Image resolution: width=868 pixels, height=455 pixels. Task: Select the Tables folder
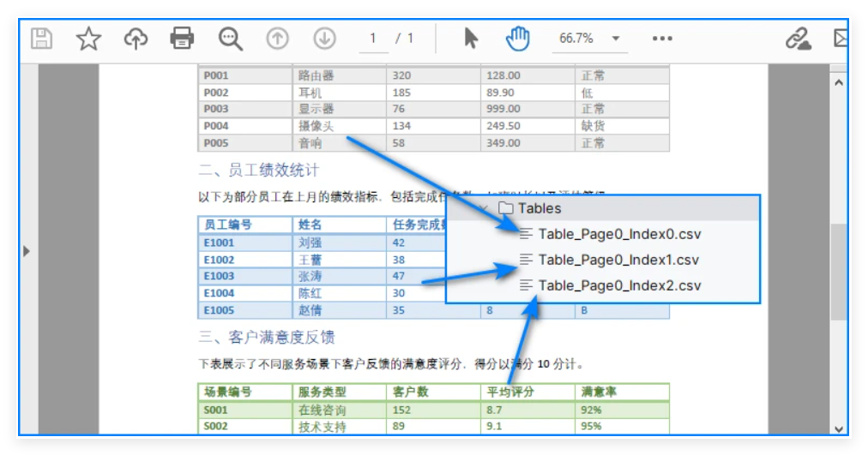point(539,208)
